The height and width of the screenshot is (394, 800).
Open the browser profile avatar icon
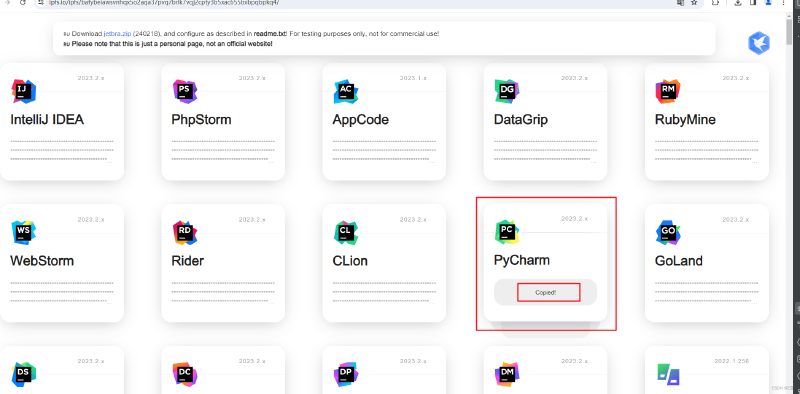click(x=768, y=3)
